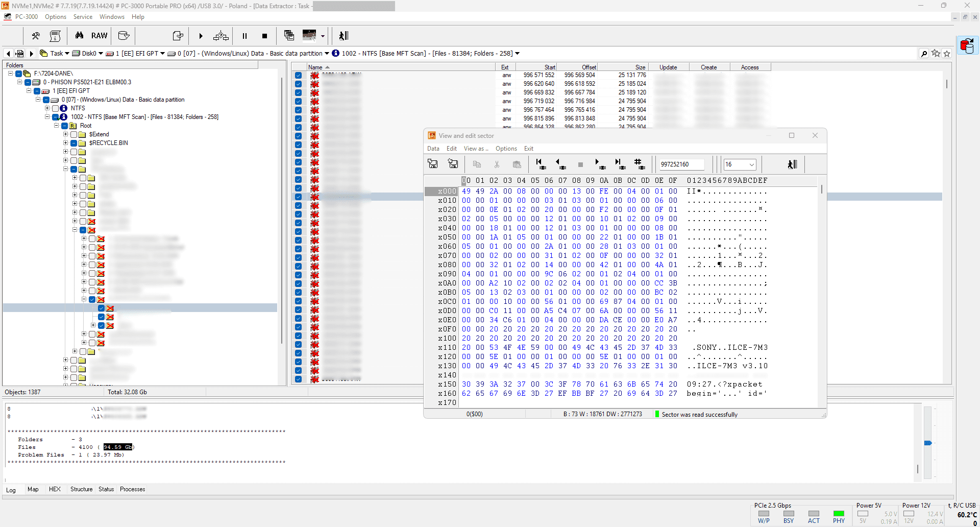
Task: Toggle the $RECYCLE.BIN folder checkbox
Action: (x=74, y=143)
